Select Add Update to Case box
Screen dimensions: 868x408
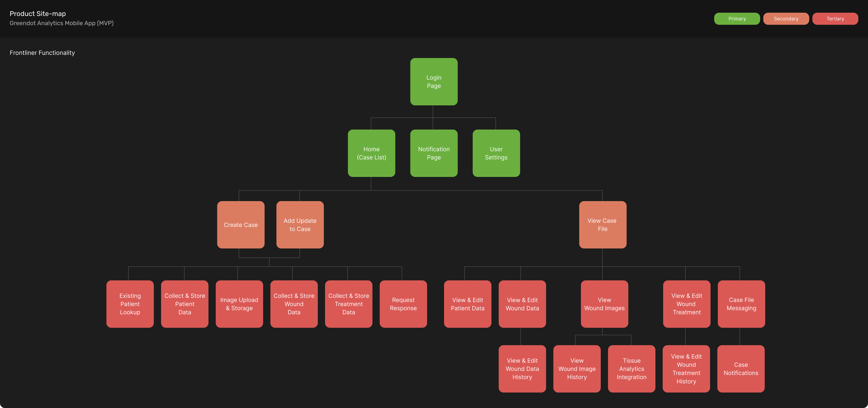pos(300,225)
